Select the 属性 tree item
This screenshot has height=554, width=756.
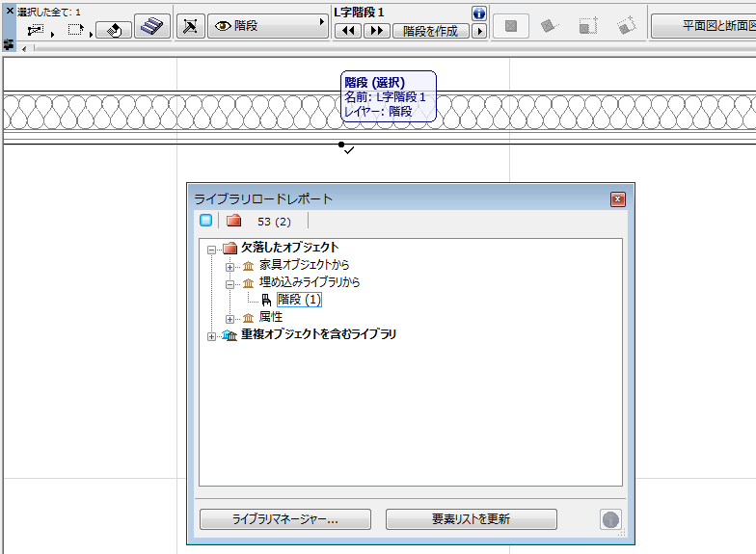(x=270, y=317)
